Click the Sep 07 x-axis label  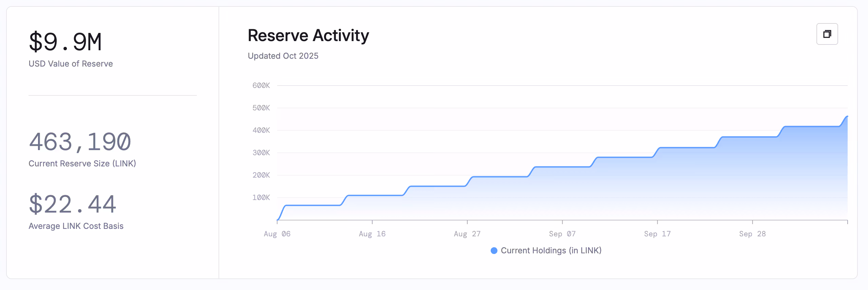[x=562, y=234]
